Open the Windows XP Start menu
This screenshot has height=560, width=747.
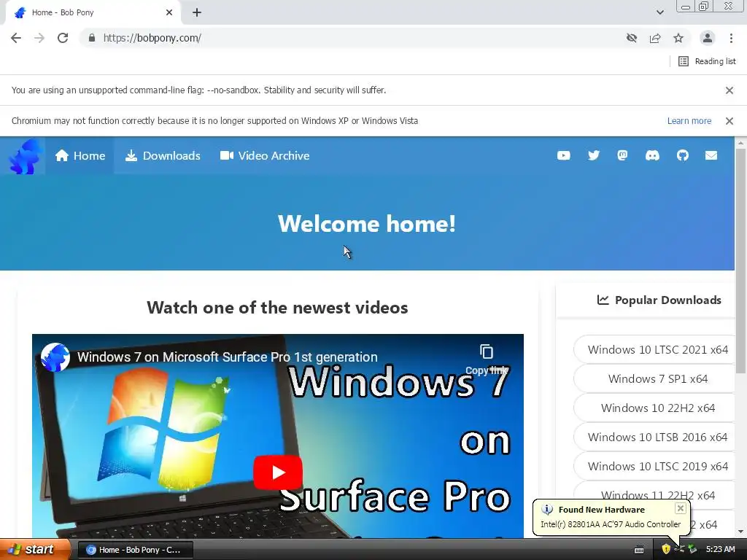[35, 550]
